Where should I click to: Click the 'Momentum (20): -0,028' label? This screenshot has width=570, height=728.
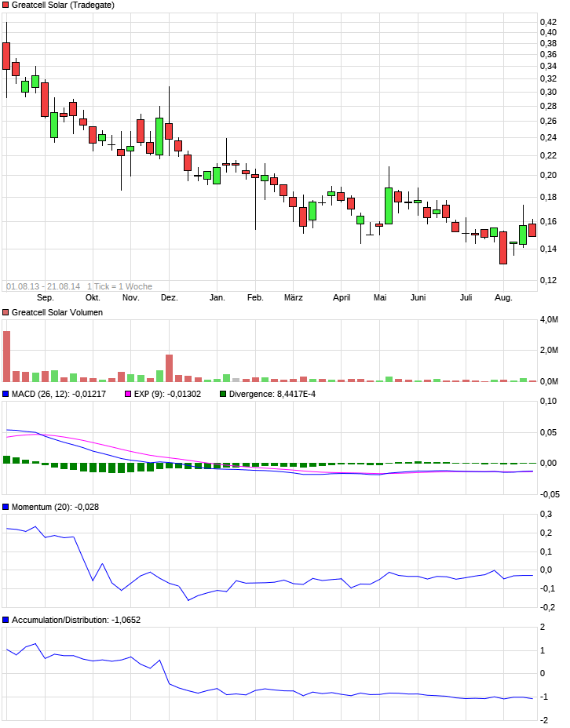point(55,507)
